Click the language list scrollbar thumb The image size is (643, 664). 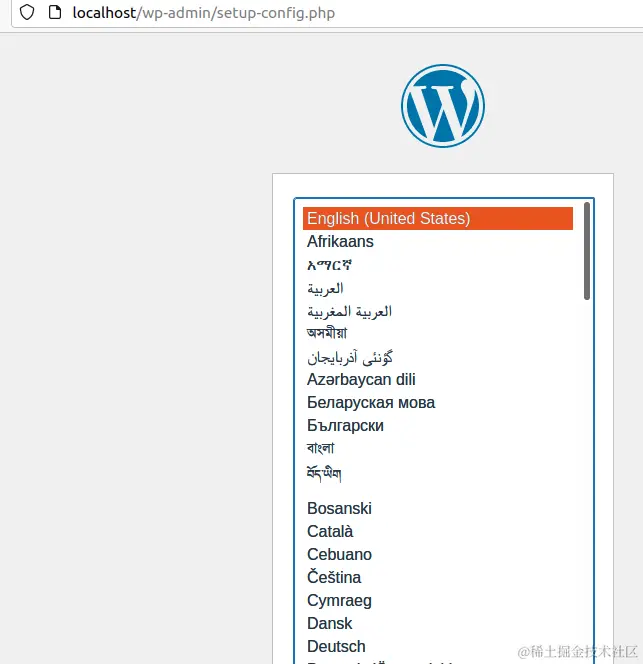coord(587,251)
